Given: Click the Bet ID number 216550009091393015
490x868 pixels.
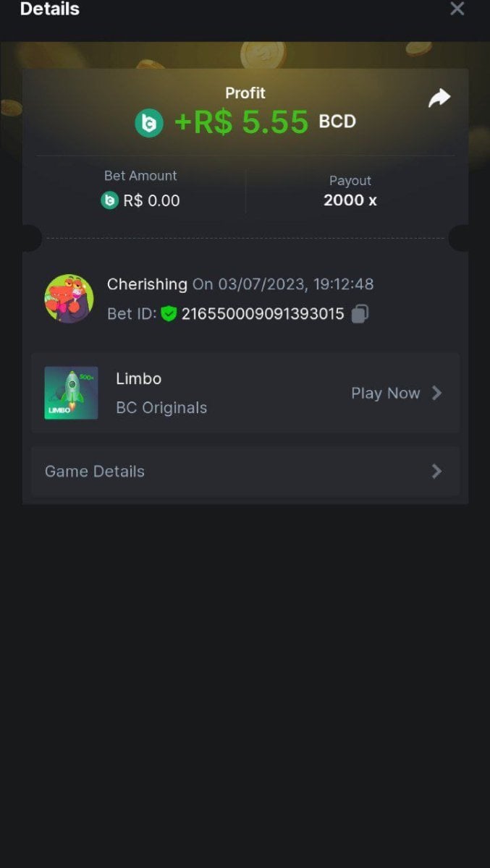Looking at the screenshot, I should (x=263, y=314).
